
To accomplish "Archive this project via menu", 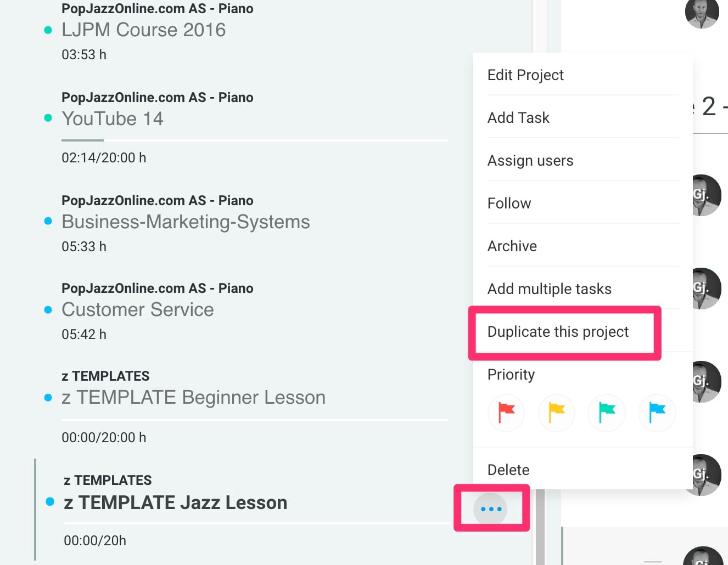I will click(x=512, y=246).
